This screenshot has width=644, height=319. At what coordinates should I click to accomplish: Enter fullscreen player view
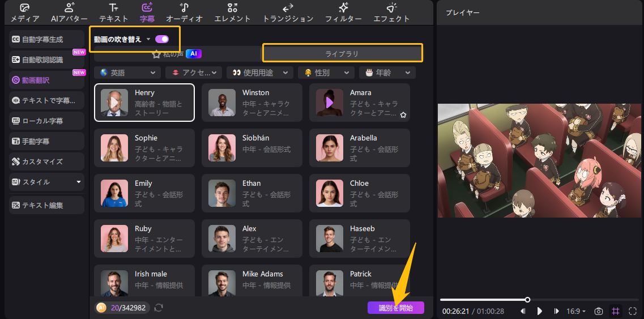633,311
